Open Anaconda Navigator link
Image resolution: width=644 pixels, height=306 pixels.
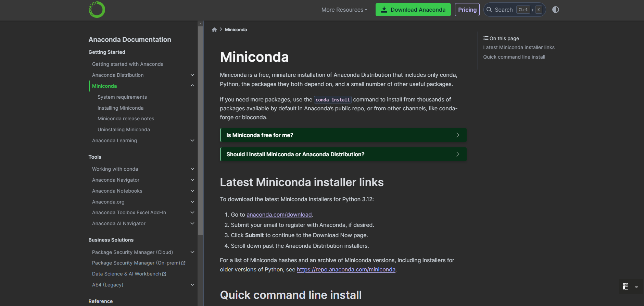[116, 180]
